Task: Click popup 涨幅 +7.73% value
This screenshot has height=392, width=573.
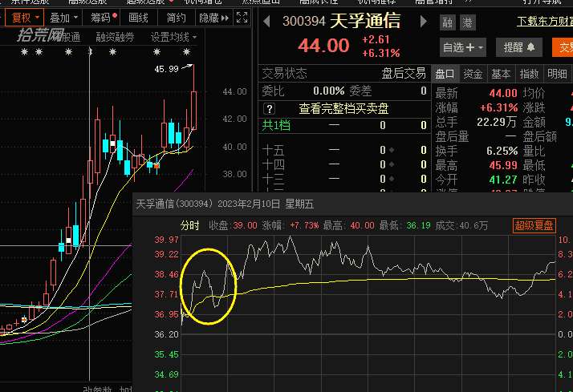Action: pos(304,225)
